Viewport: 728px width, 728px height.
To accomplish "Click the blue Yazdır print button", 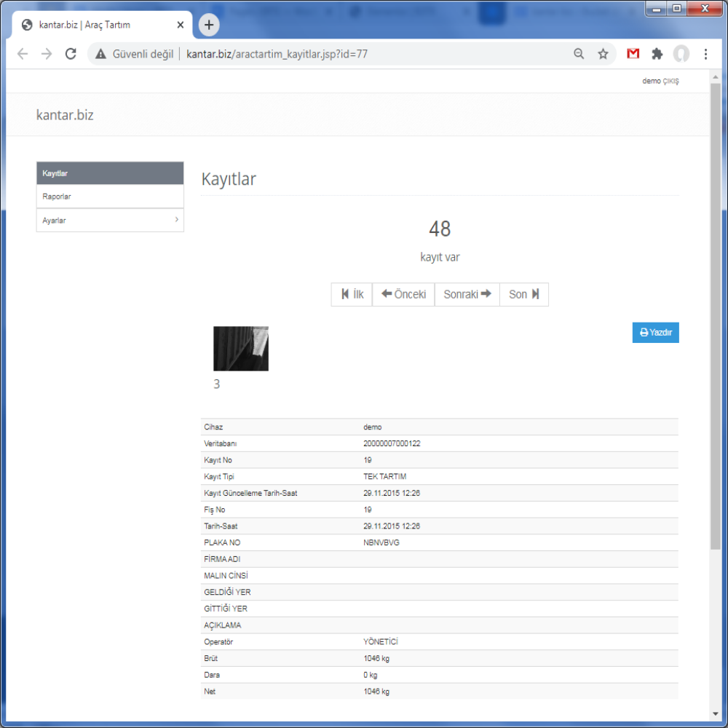I will 656,333.
